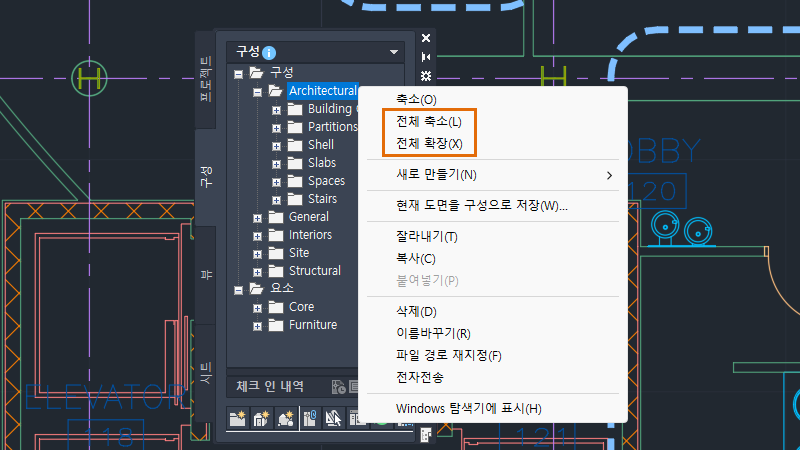Select the Interiors folder label
Image resolution: width=800 pixels, height=450 pixels.
[310, 235]
